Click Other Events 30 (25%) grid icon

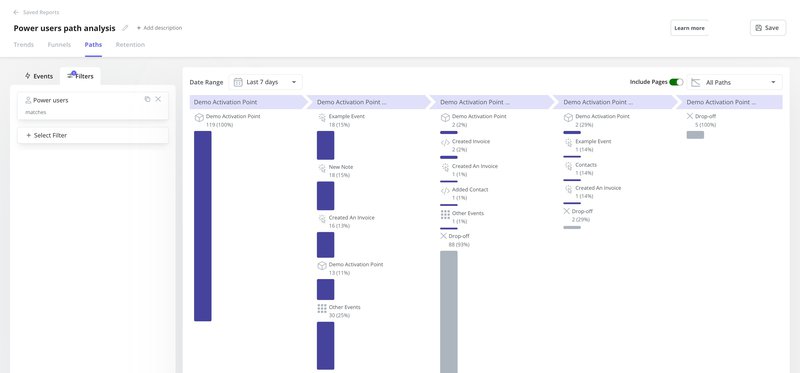tap(322, 308)
